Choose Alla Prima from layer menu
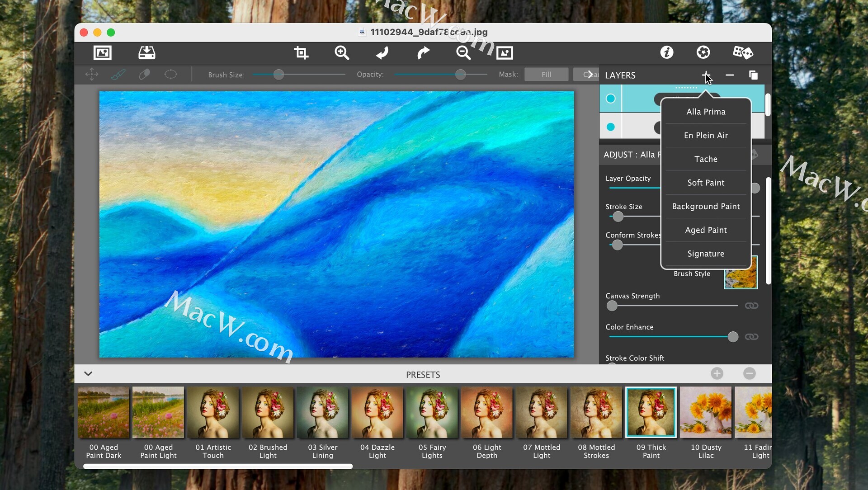 tap(706, 112)
